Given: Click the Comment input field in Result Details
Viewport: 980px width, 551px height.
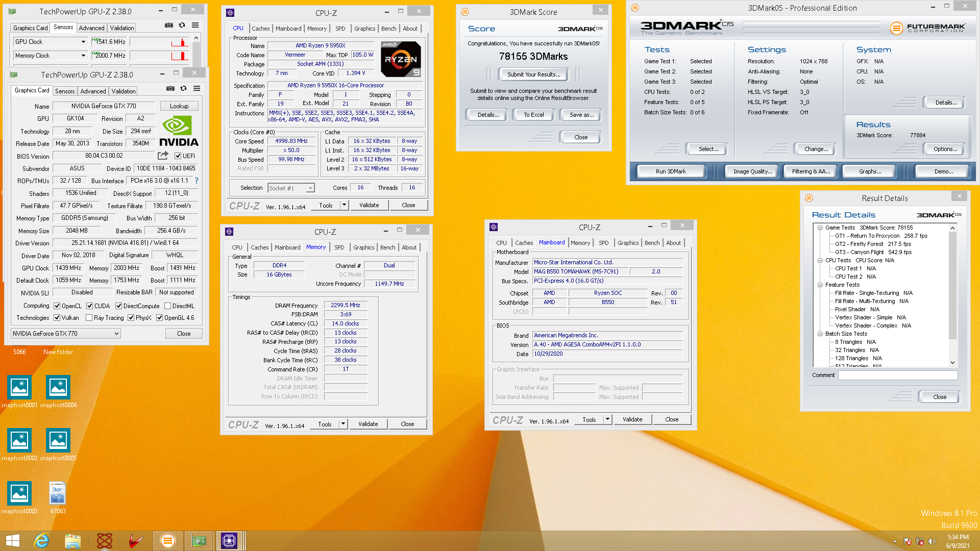Looking at the screenshot, I should point(897,375).
